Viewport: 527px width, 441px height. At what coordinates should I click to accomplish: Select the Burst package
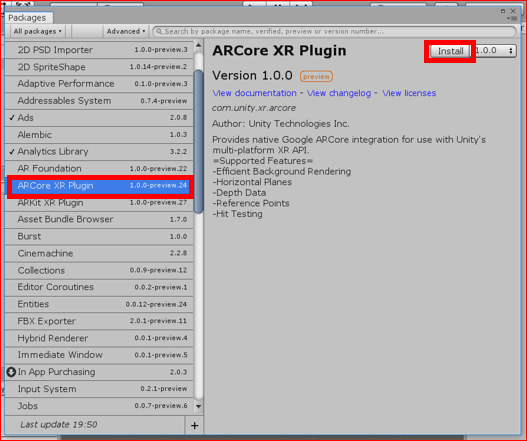coord(99,236)
